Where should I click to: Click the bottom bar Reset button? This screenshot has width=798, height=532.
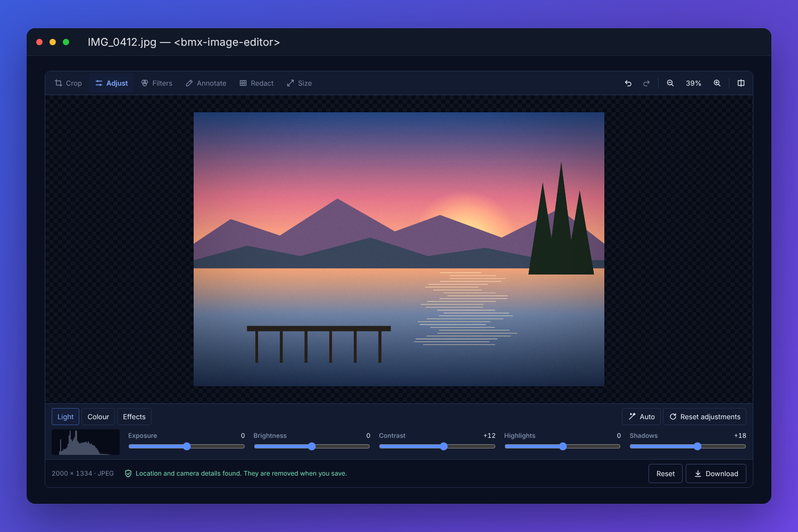coord(666,473)
